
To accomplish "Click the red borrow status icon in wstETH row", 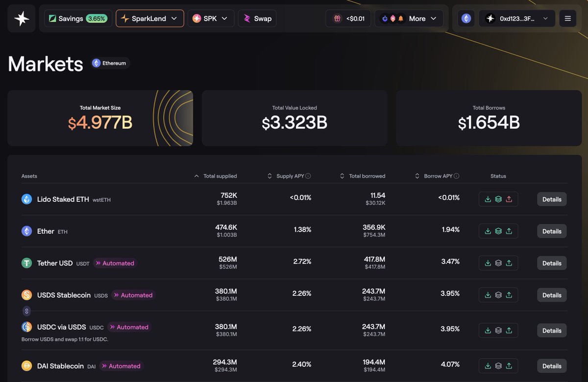I will coord(509,199).
